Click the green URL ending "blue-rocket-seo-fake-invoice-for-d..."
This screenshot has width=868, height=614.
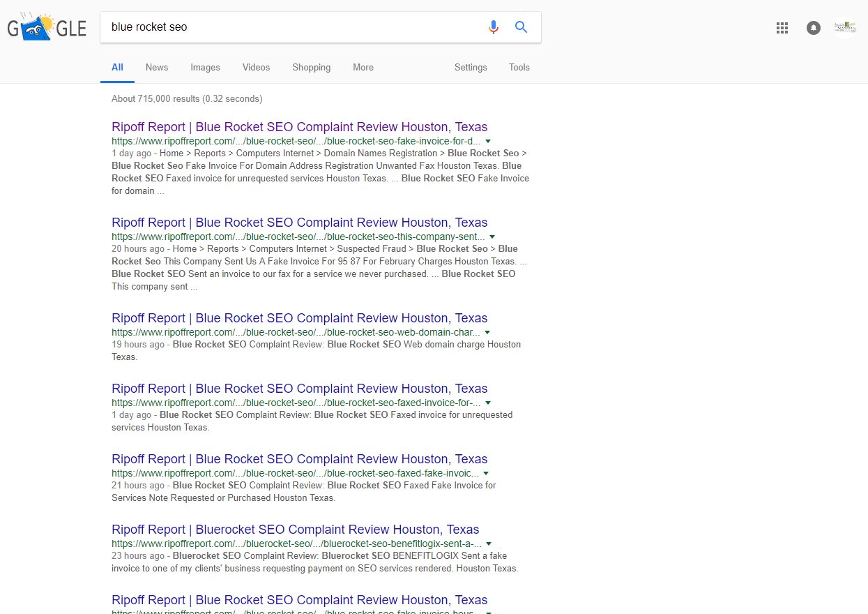[296, 141]
